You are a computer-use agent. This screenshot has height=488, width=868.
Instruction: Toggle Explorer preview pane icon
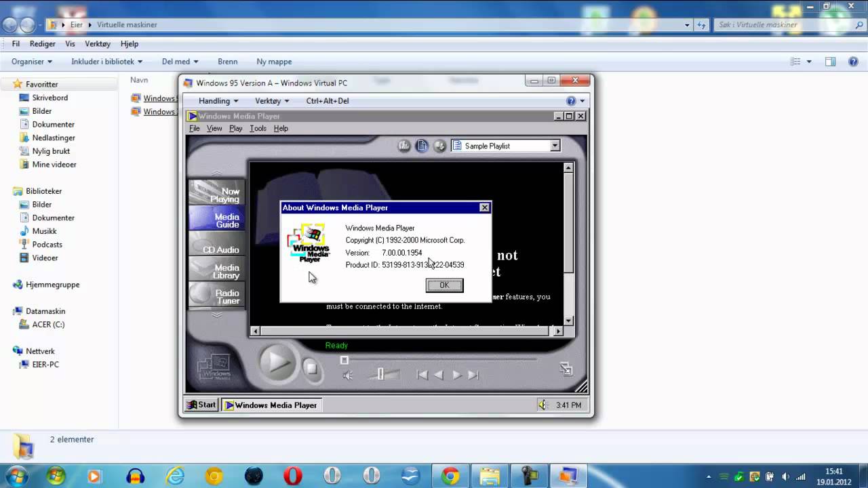830,62
